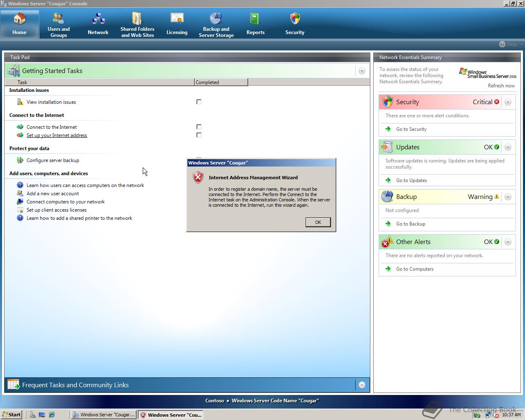Image resolution: width=525 pixels, height=420 pixels.
Task: Check Connect to the Internet completed box
Action: click(x=199, y=127)
